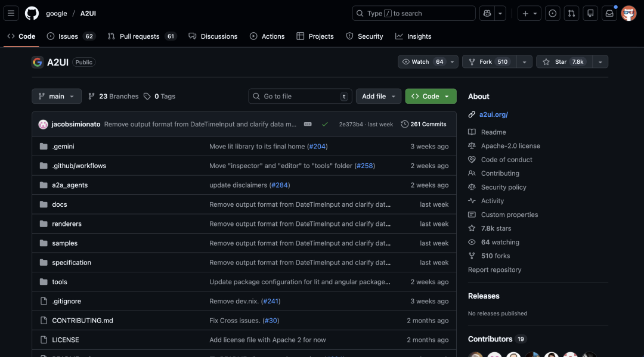This screenshot has width=644, height=357.
Task: Open user profile avatar menu
Action: pyautogui.click(x=628, y=14)
